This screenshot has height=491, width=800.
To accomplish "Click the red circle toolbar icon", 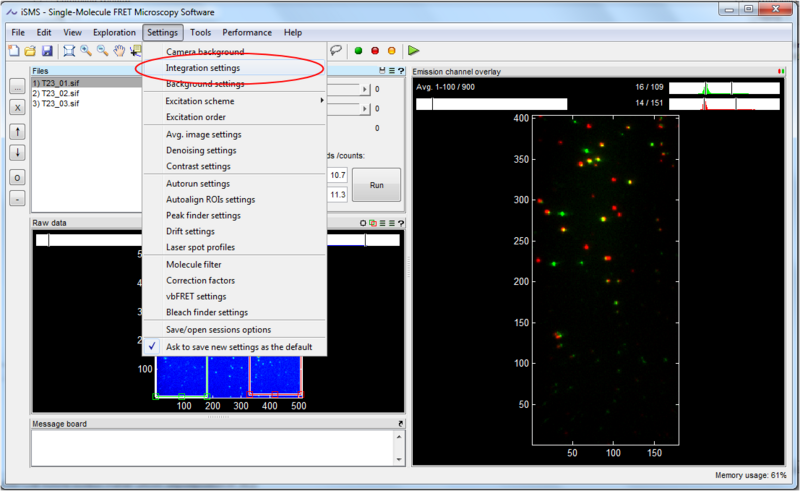I will click(375, 50).
